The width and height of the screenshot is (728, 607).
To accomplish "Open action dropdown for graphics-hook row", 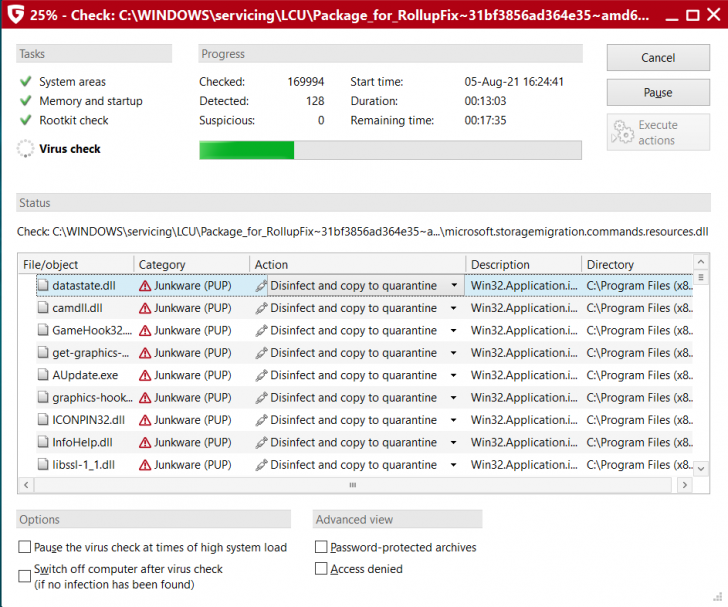I will [x=454, y=398].
